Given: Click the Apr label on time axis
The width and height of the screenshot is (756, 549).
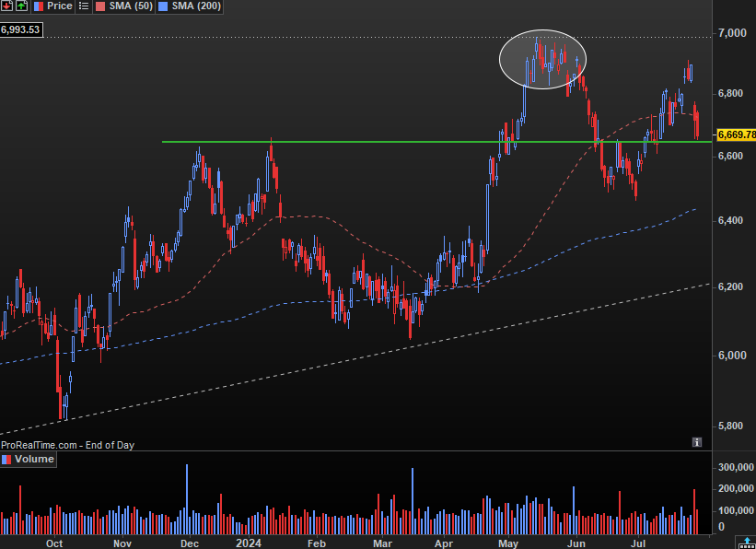Looking at the screenshot, I should [x=444, y=543].
